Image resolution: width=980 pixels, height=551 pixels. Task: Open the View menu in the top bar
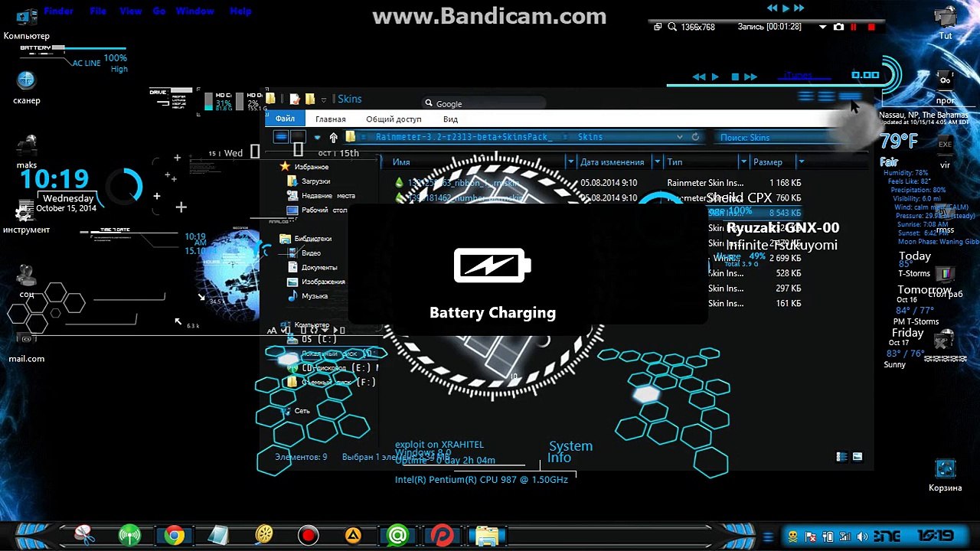[131, 11]
